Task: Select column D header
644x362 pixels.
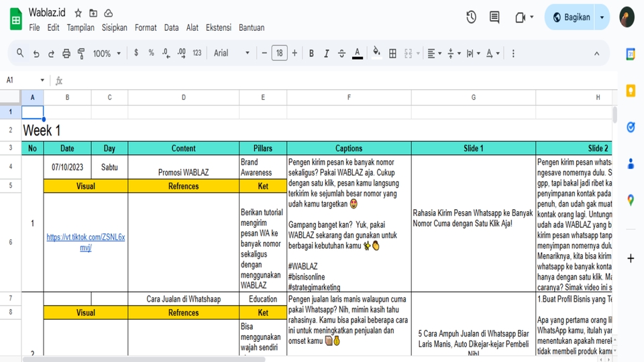Action: pyautogui.click(x=183, y=97)
